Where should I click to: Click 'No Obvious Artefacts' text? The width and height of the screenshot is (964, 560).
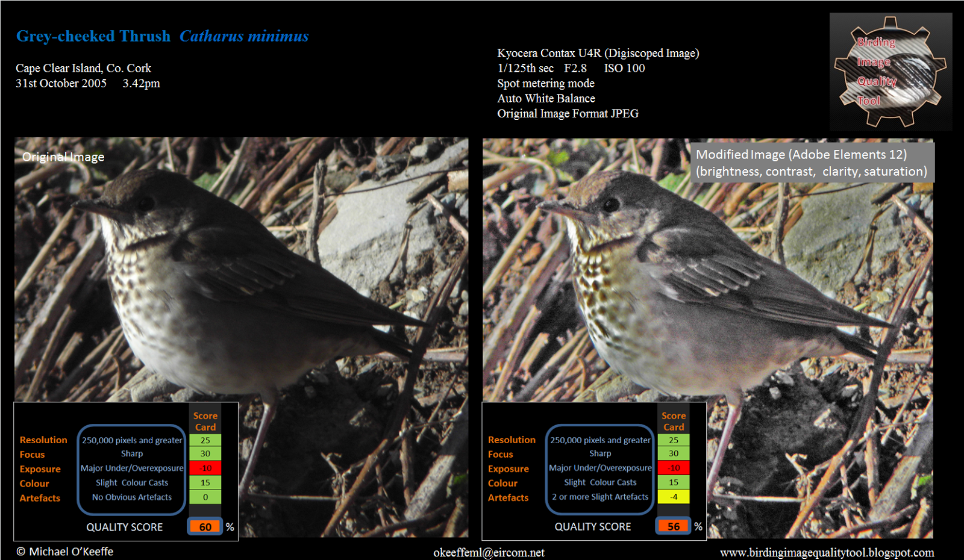point(132,497)
